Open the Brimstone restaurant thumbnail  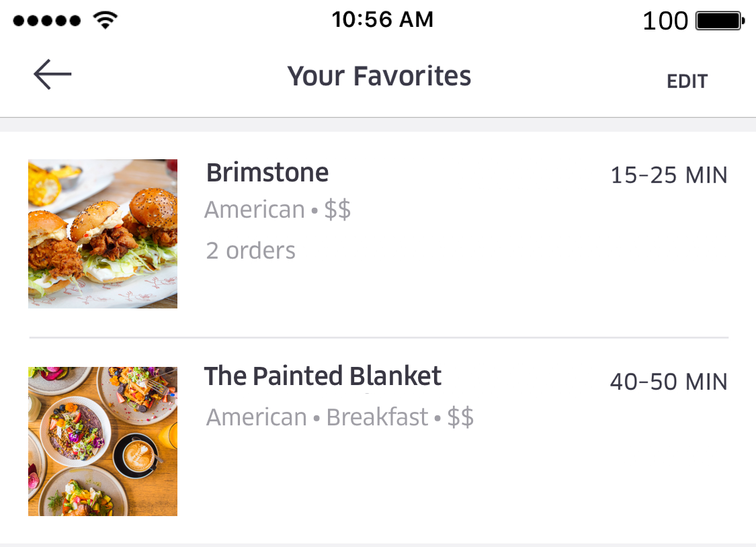[103, 234]
